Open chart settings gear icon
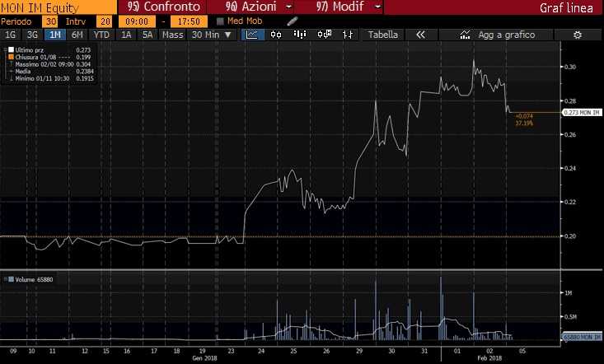 [x=577, y=35]
